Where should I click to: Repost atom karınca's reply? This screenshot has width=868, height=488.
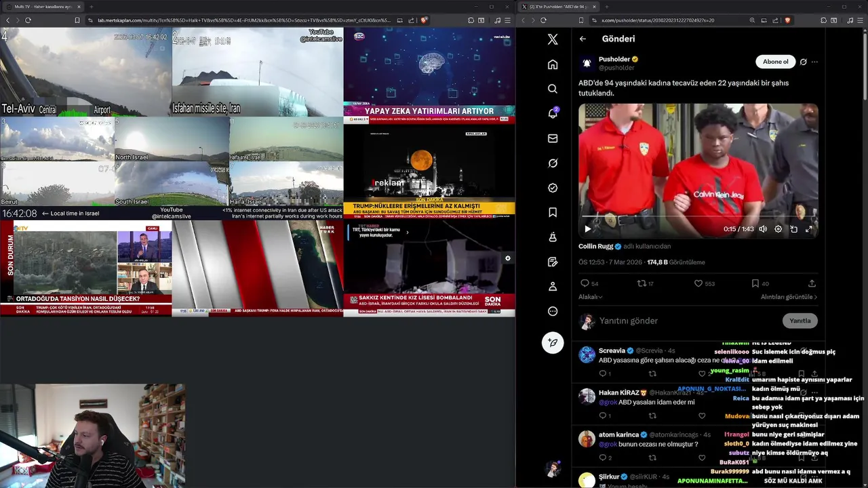pos(652,457)
